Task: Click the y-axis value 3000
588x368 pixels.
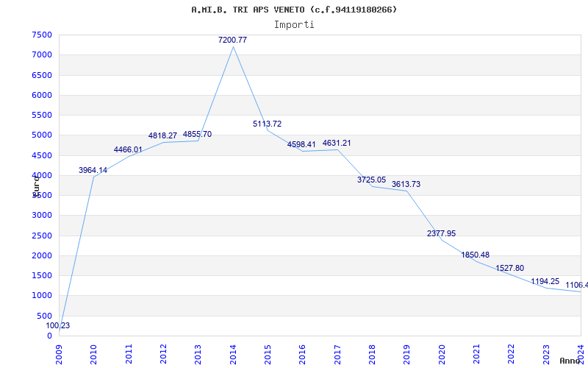Action: tap(42, 216)
